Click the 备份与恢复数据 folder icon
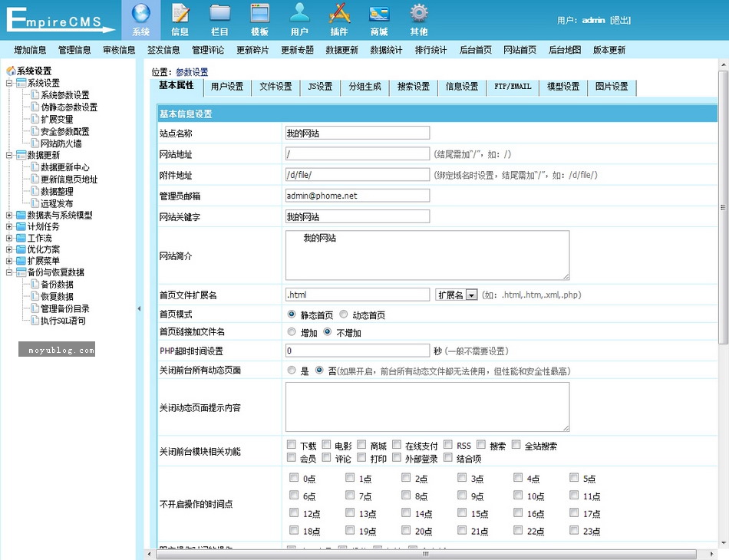Screen dimensions: 729x560 pyautogui.click(x=21, y=272)
